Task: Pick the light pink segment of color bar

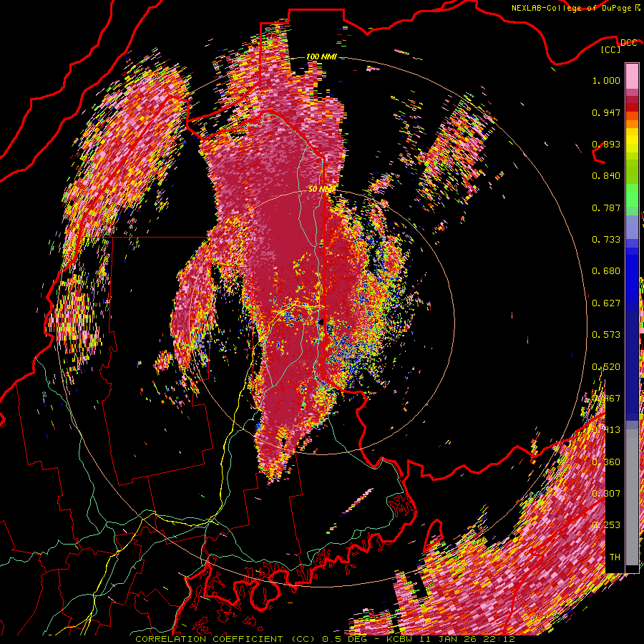Action: (632, 76)
